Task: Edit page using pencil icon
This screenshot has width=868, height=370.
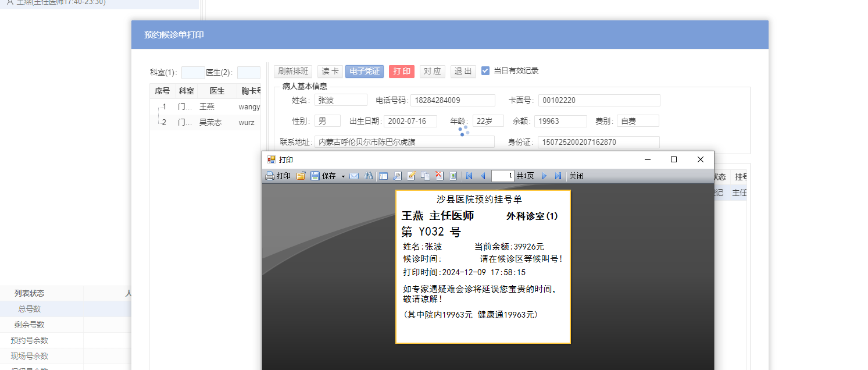Action: tap(412, 176)
